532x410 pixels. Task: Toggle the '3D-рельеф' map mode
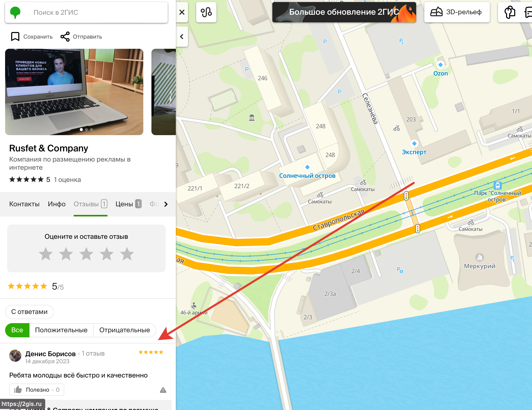457,12
